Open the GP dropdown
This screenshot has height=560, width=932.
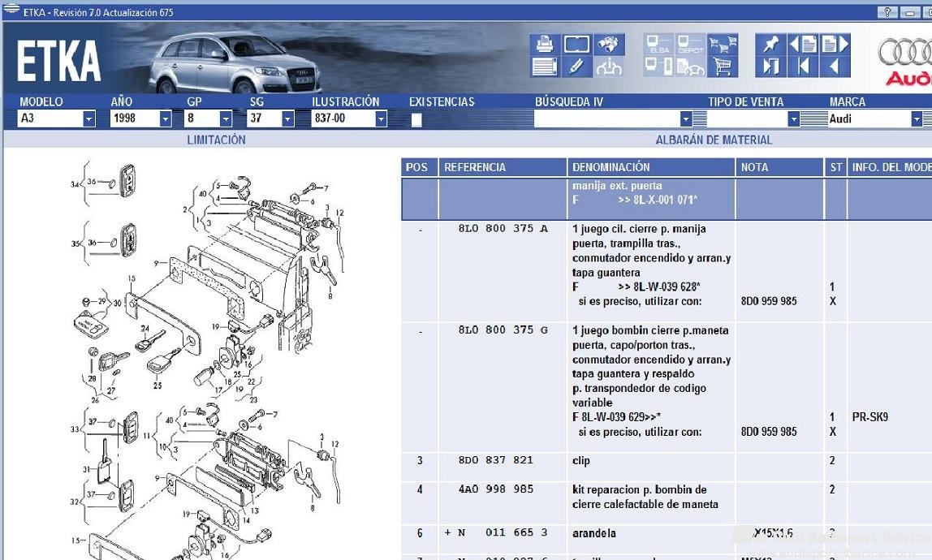point(225,118)
